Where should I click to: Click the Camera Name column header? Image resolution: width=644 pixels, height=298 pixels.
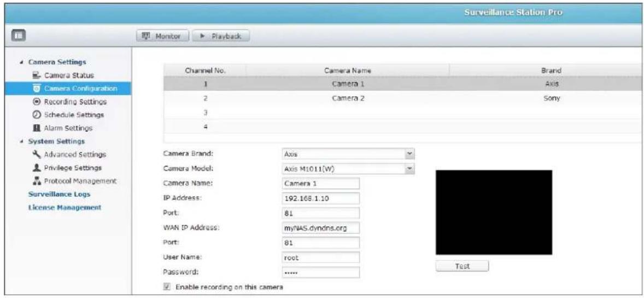pyautogui.click(x=348, y=71)
